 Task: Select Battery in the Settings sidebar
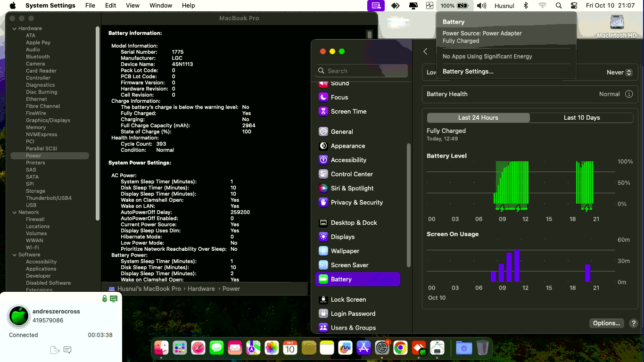click(x=358, y=279)
